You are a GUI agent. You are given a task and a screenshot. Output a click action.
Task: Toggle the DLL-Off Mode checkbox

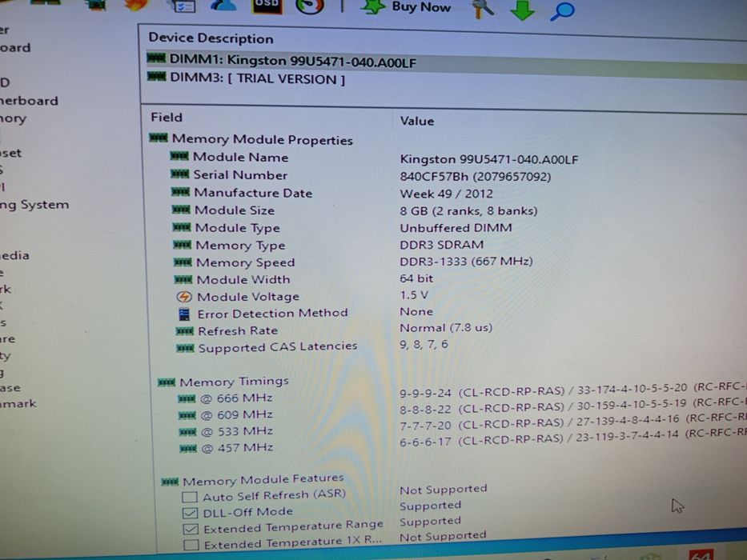(x=190, y=513)
